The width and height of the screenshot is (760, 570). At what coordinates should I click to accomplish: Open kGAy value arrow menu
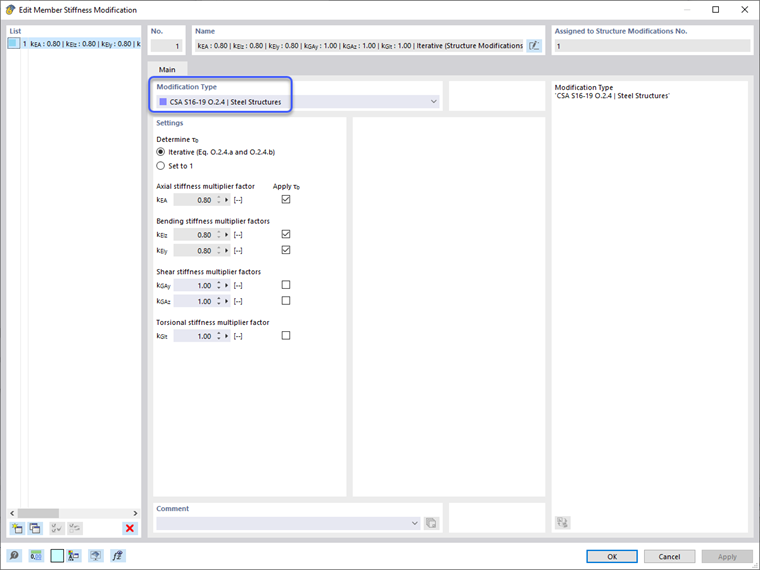pyautogui.click(x=226, y=285)
